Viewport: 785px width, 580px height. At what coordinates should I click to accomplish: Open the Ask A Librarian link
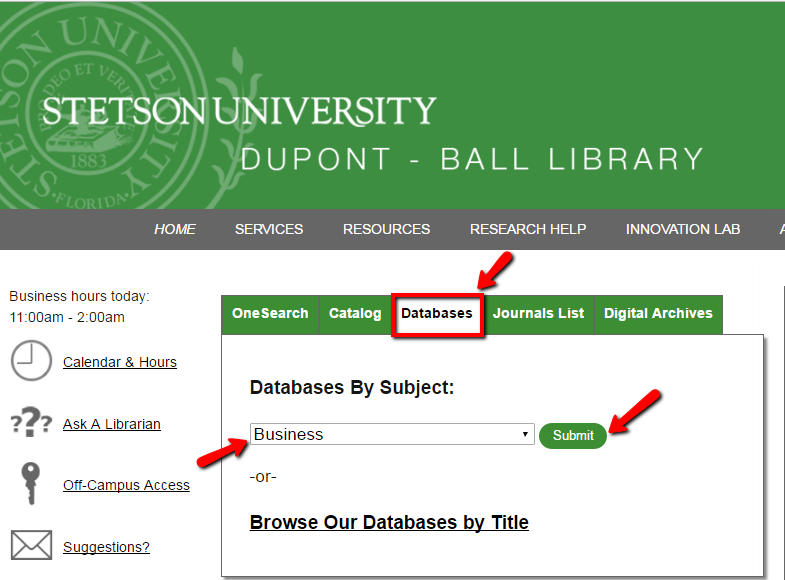click(112, 424)
